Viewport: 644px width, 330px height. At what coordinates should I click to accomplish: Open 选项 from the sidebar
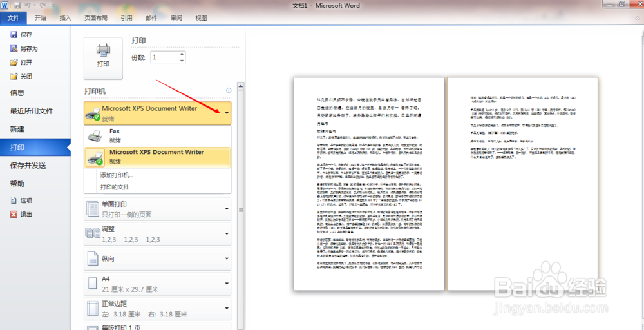[21, 200]
